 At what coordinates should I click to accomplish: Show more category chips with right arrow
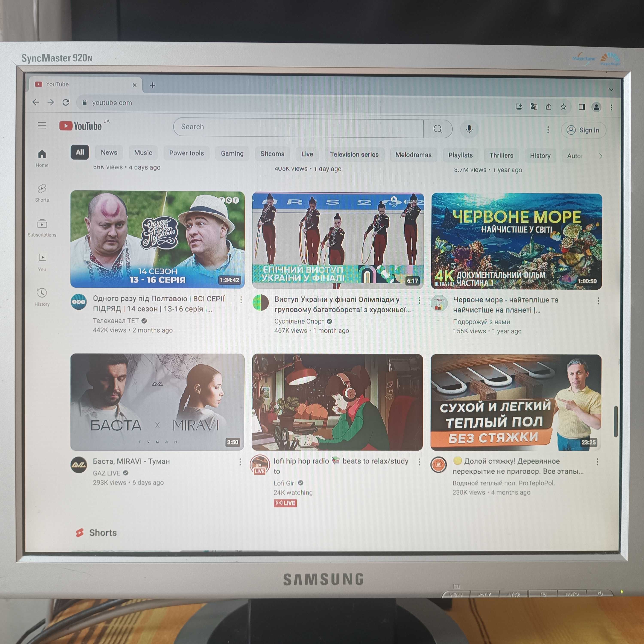pos(600,156)
